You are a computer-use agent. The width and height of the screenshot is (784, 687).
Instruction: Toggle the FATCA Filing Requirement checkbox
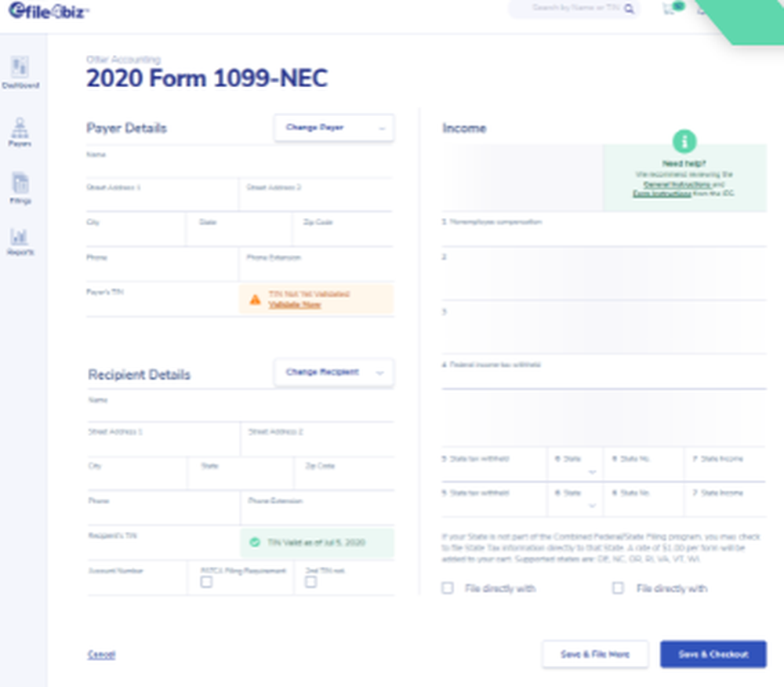pos(206,582)
